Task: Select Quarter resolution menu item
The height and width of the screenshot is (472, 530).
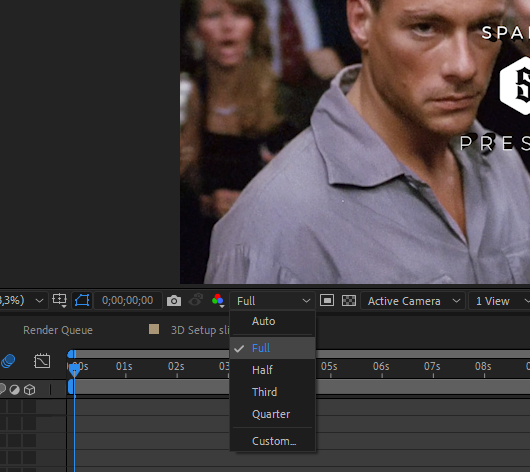Action: [x=272, y=414]
